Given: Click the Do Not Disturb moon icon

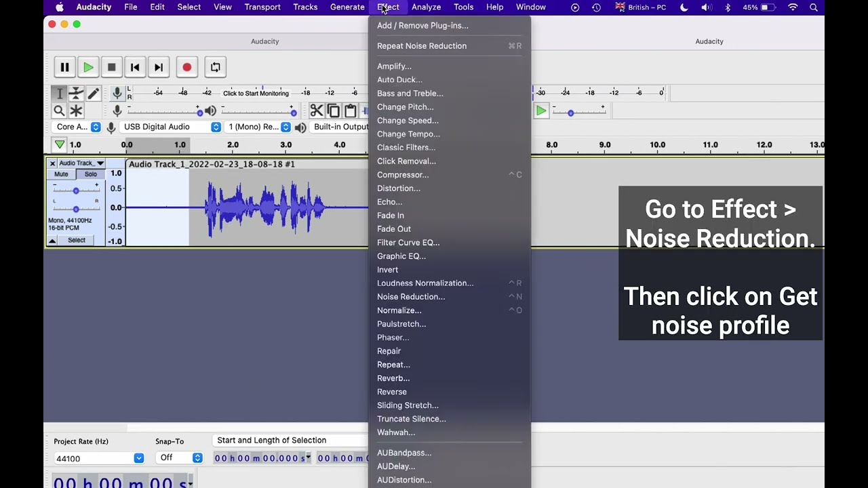Looking at the screenshot, I should pyautogui.click(x=684, y=7).
